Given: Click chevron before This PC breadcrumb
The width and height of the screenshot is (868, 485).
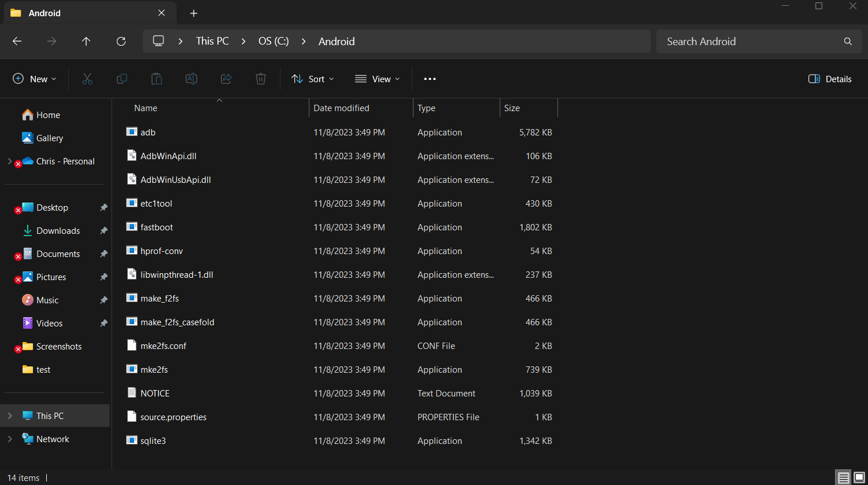Looking at the screenshot, I should [181, 41].
